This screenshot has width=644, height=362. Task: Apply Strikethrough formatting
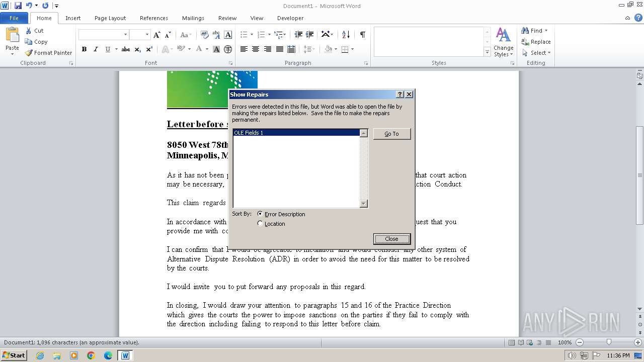point(126,49)
